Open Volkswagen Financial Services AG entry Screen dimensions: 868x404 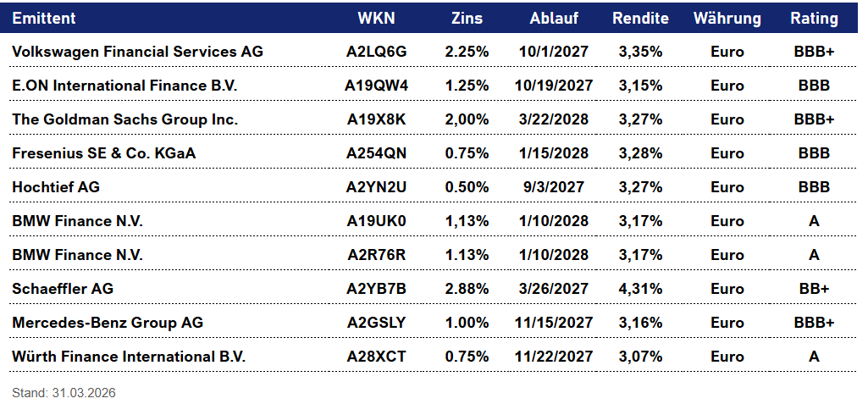[138, 52]
